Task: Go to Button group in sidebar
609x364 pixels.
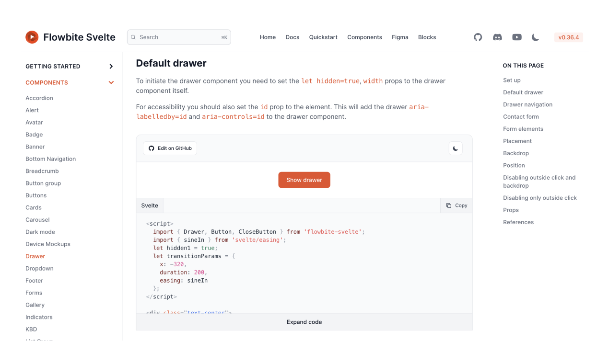Action: (x=43, y=183)
